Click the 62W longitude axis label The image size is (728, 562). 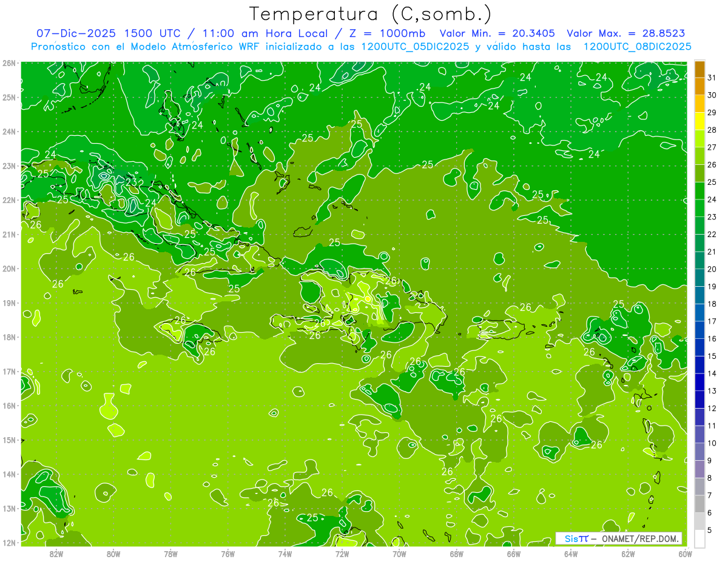click(x=628, y=554)
